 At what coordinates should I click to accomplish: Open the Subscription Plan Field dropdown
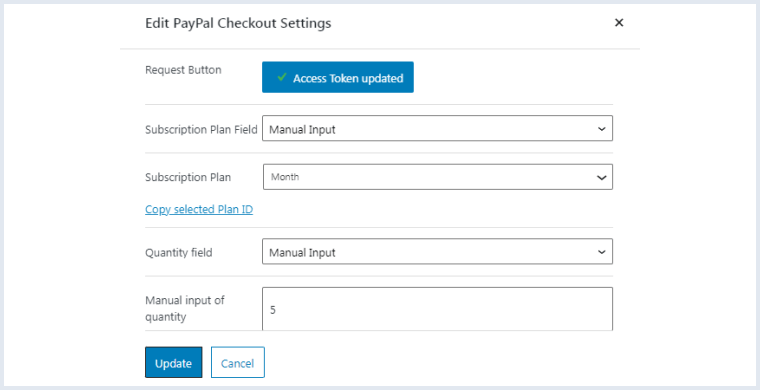[437, 128]
